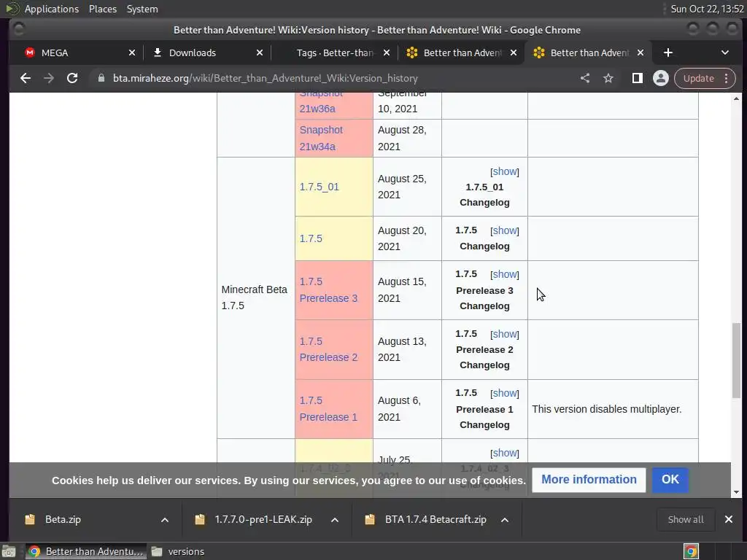Go forward in browser history
Viewport: 747px width, 560px height.
pyautogui.click(x=49, y=78)
